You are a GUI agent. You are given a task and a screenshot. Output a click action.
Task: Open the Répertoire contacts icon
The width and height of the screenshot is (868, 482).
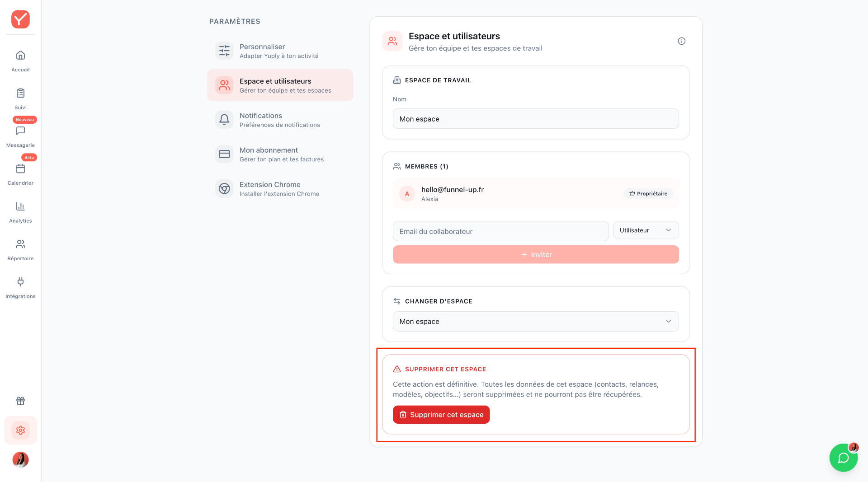20,244
